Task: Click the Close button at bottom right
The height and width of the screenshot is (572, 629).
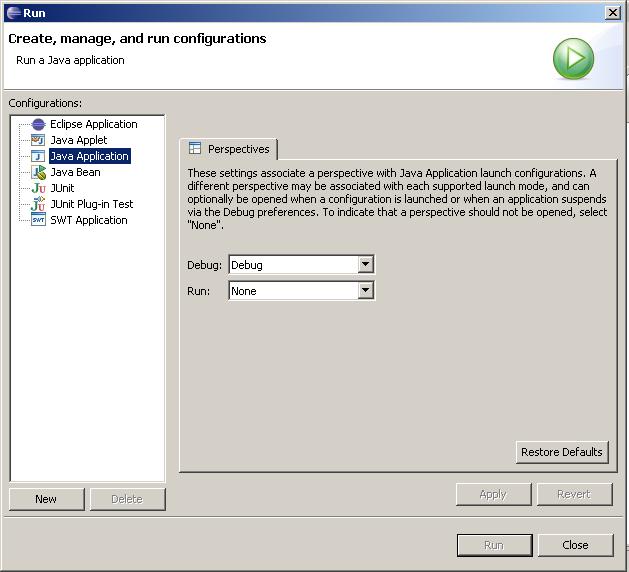Action: click(575, 545)
